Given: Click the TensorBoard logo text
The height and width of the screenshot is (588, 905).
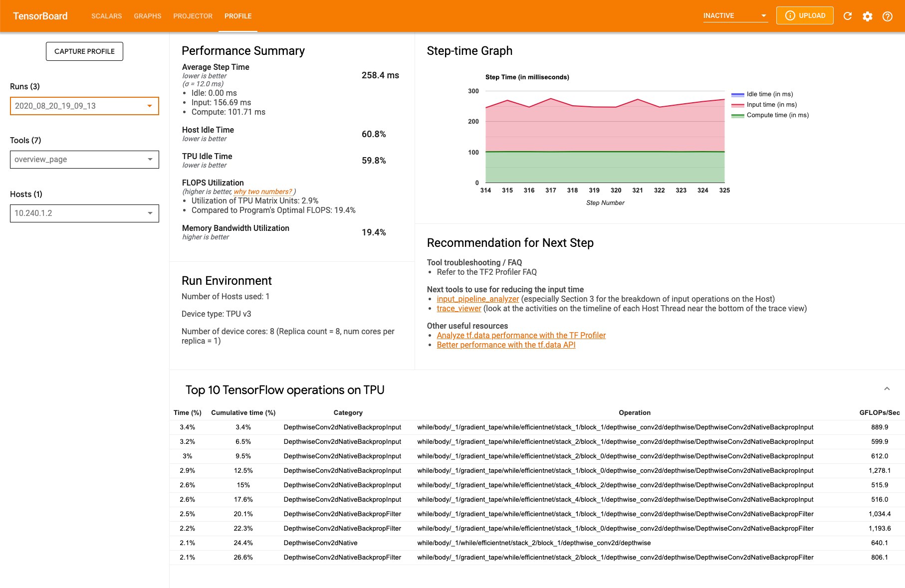Looking at the screenshot, I should [40, 16].
